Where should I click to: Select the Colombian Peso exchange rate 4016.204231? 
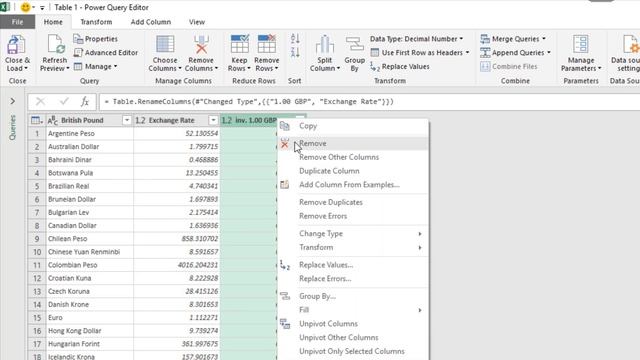click(x=177, y=265)
